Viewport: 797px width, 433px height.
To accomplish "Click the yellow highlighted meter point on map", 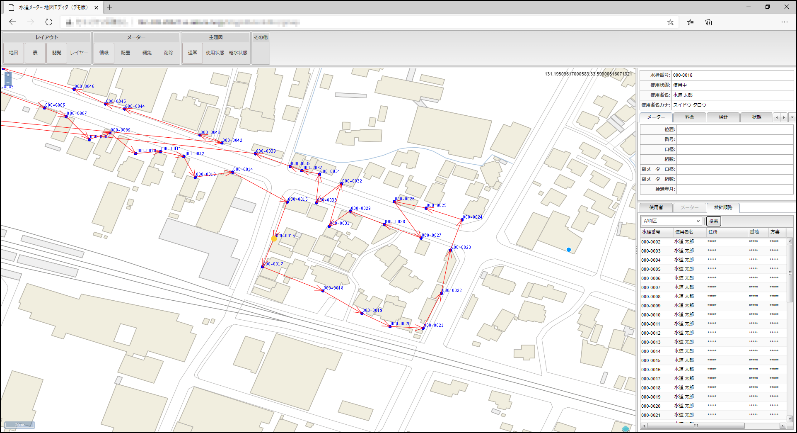I will tap(274, 238).
